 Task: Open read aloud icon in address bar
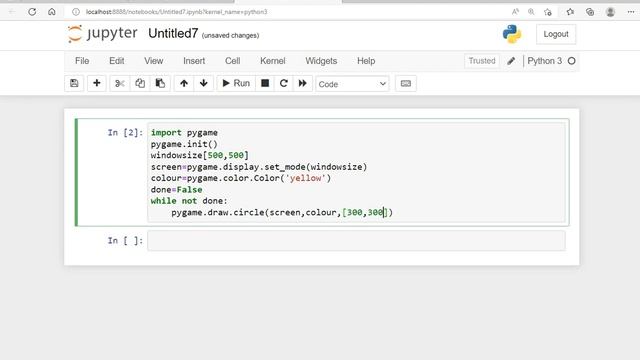[x=515, y=12]
